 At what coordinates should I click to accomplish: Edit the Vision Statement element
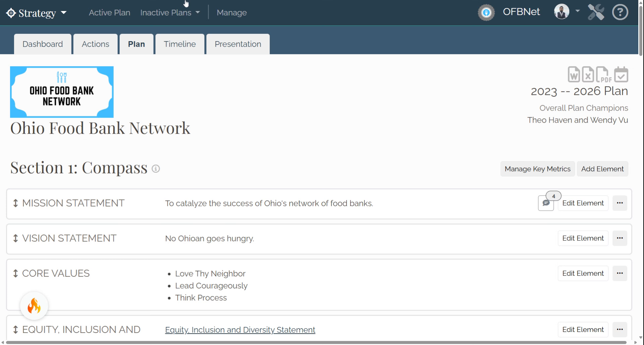583,238
